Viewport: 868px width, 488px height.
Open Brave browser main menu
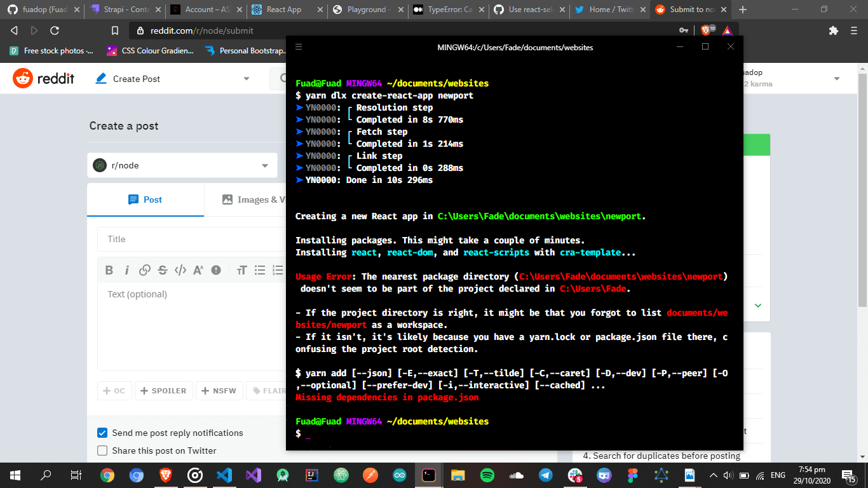point(854,30)
